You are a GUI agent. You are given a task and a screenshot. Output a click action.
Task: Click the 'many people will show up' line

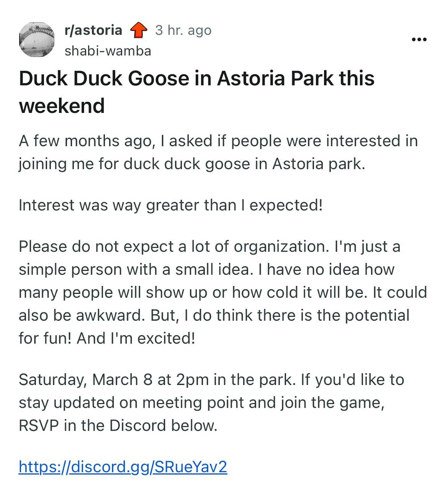[x=223, y=293]
